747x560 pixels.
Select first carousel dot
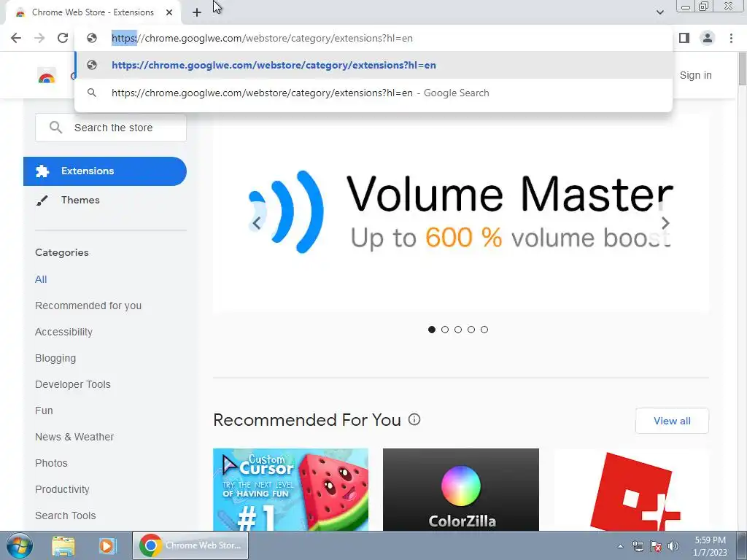click(x=432, y=330)
